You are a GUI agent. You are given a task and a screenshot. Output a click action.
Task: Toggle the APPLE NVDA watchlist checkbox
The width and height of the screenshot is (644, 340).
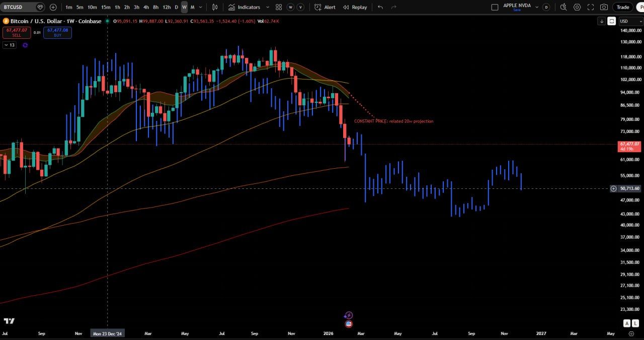pyautogui.click(x=495, y=7)
